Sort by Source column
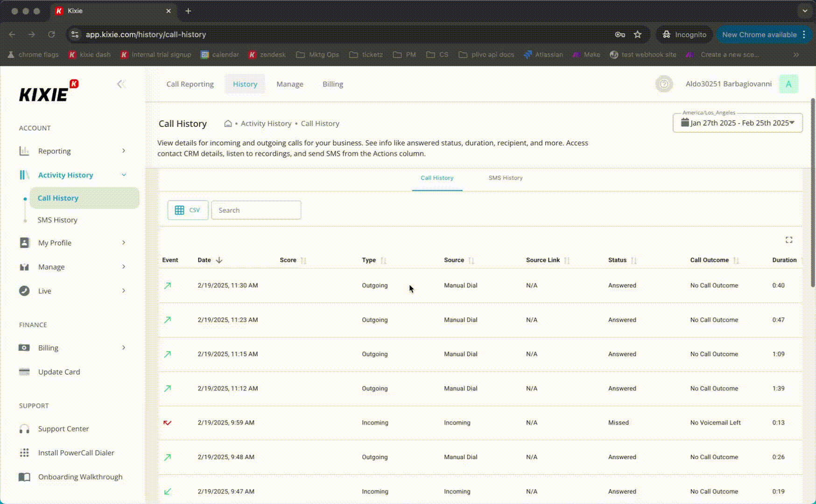This screenshot has width=816, height=504. pyautogui.click(x=471, y=260)
